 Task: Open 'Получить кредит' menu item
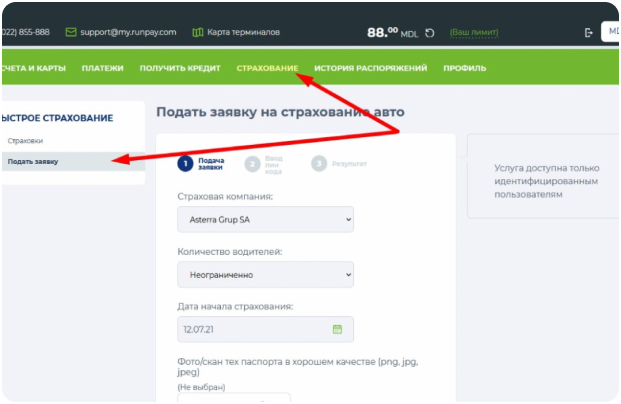180,68
